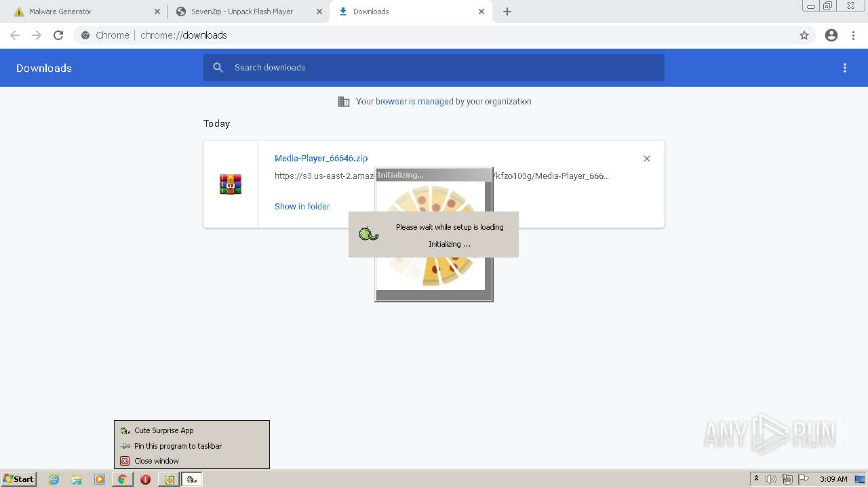Close the SevenZip - Unpack Flash Player tab

[x=319, y=12]
